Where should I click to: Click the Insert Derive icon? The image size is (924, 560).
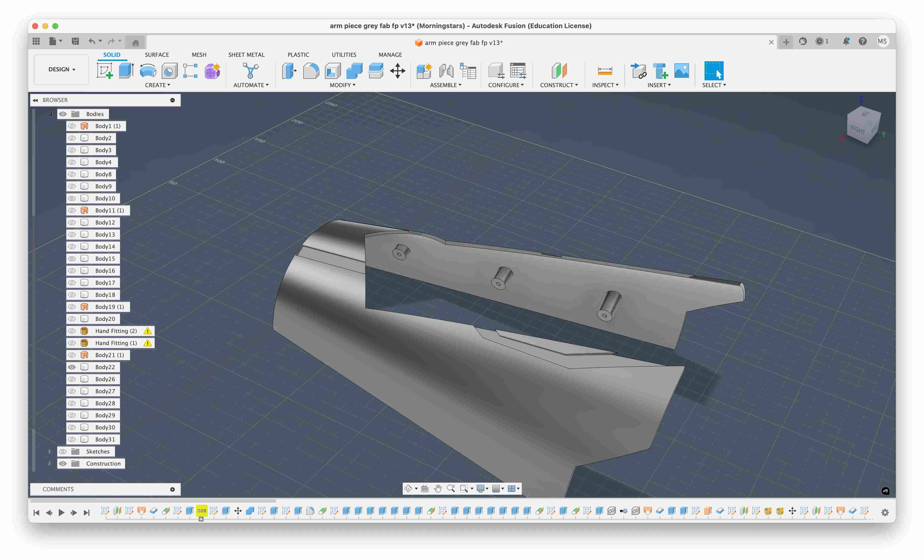(639, 71)
